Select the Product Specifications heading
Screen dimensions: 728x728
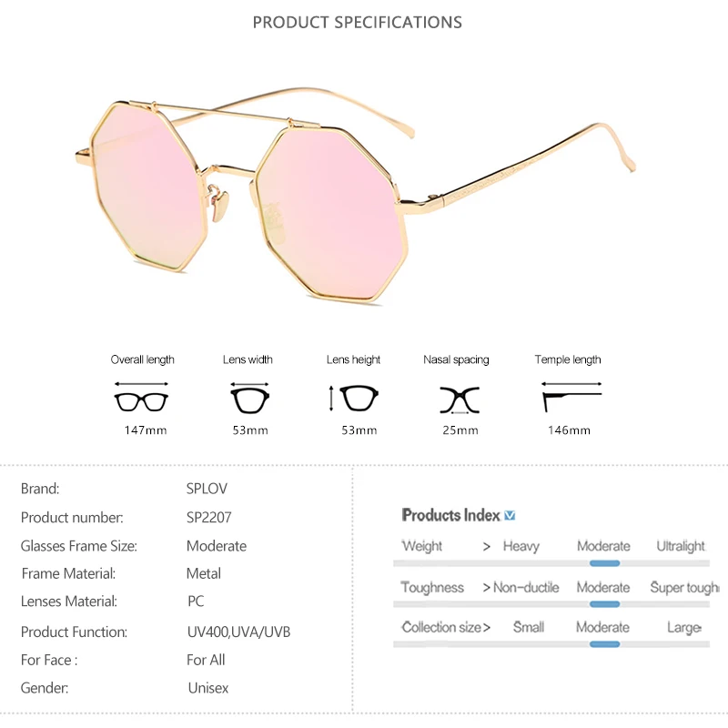pos(357,22)
